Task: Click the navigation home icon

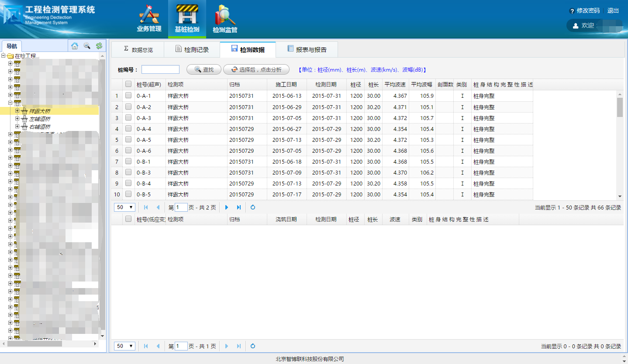Action: (x=75, y=46)
